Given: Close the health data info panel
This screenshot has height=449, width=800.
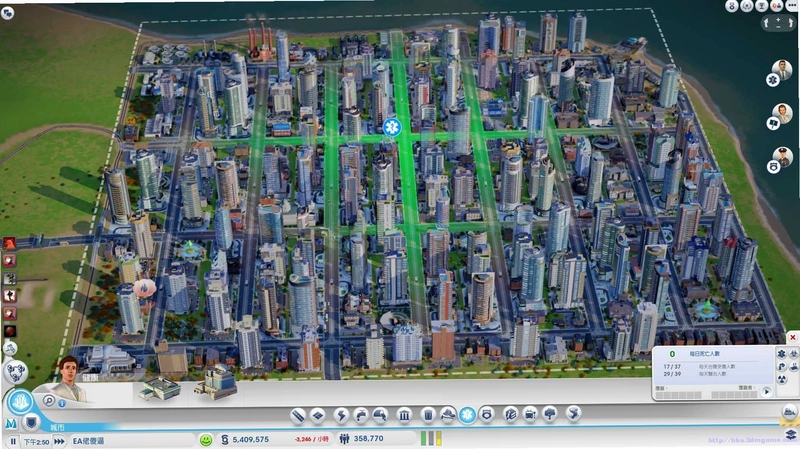Looking at the screenshot, I should [793, 337].
